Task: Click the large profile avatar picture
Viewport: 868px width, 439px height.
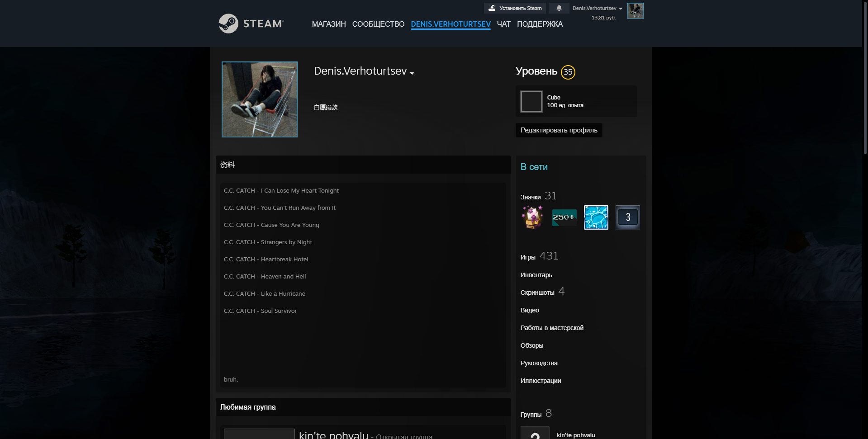Action: click(x=260, y=99)
